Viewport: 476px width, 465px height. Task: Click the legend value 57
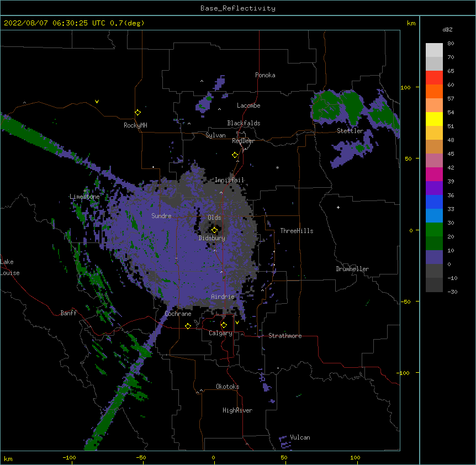click(451, 98)
